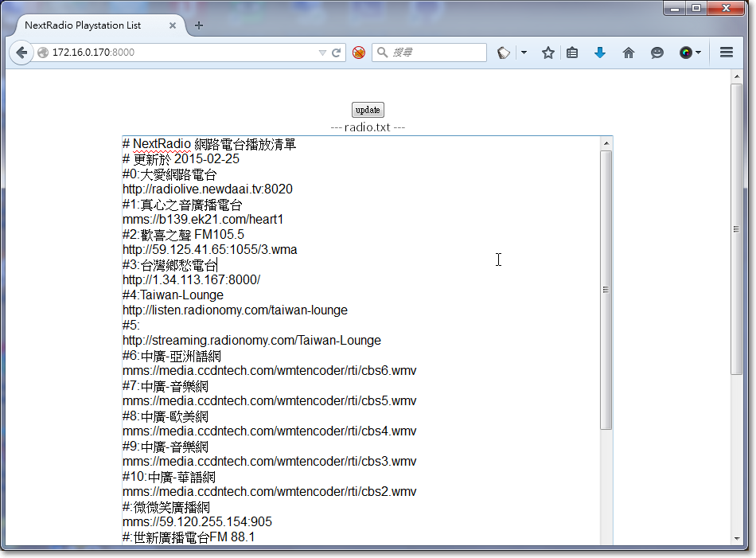Close the NextRadio Playstation List tab
This screenshot has width=756, height=558.
pos(172,25)
